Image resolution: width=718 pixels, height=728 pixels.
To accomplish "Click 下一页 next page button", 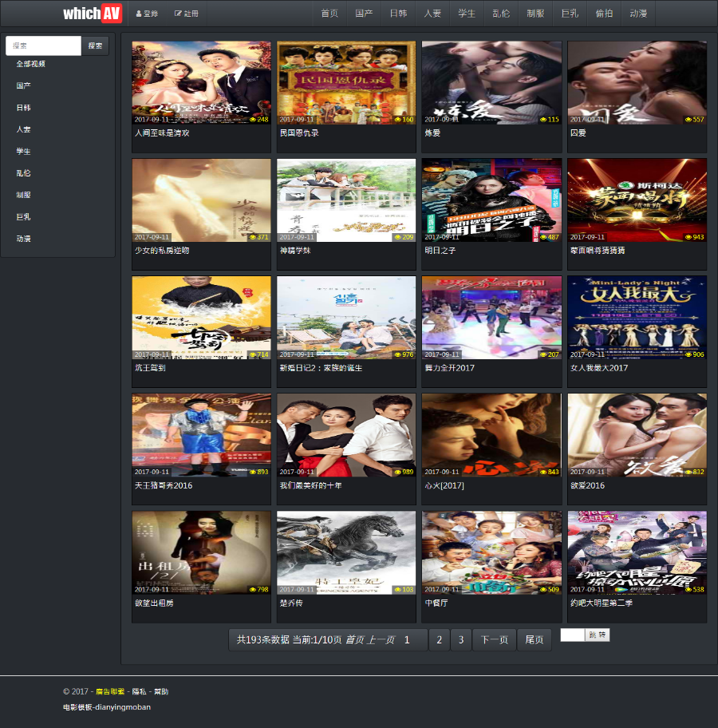I will [x=495, y=639].
